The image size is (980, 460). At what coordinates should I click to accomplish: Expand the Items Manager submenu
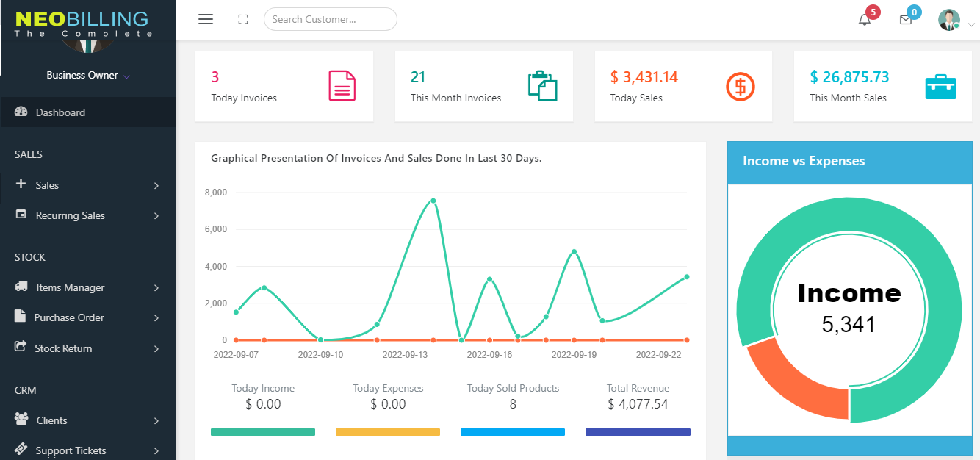[x=87, y=287]
